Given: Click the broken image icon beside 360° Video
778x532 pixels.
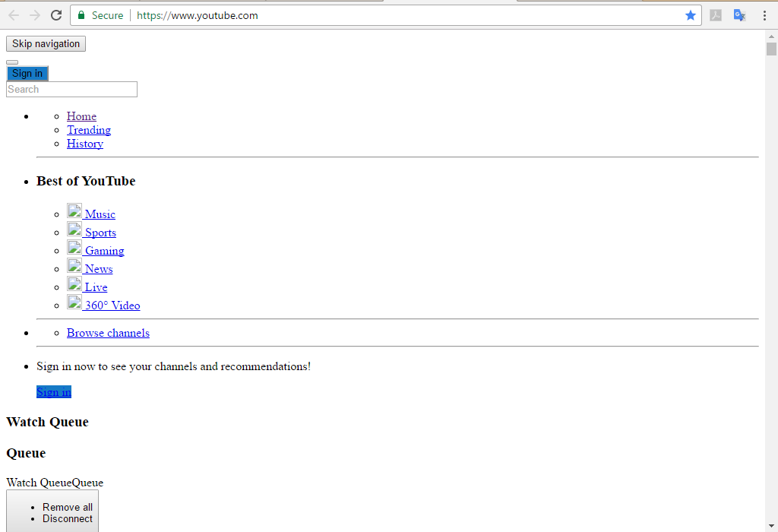Looking at the screenshot, I should click(x=74, y=302).
